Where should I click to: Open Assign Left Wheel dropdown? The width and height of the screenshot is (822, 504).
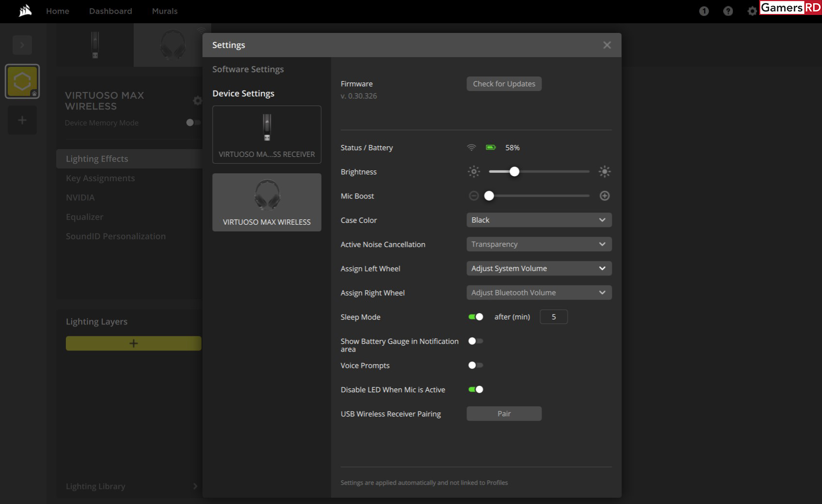point(539,268)
